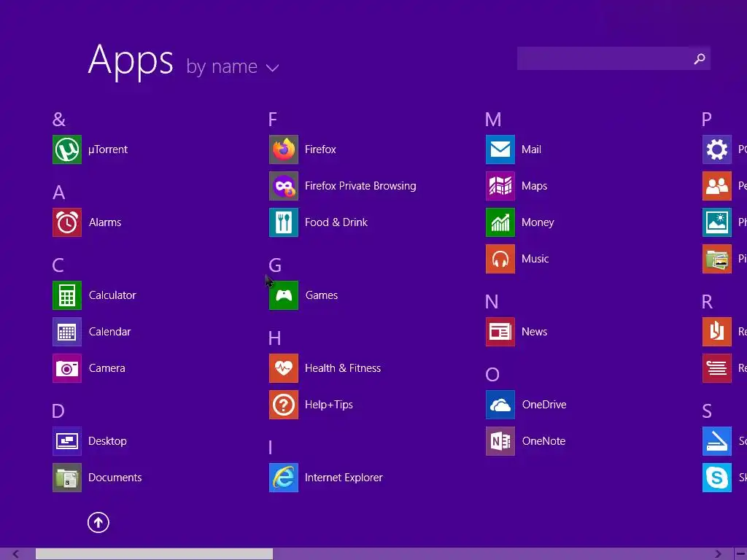Viewport: 747px width, 560px height.
Task: Open the µTorrent app icon
Action: [66, 149]
